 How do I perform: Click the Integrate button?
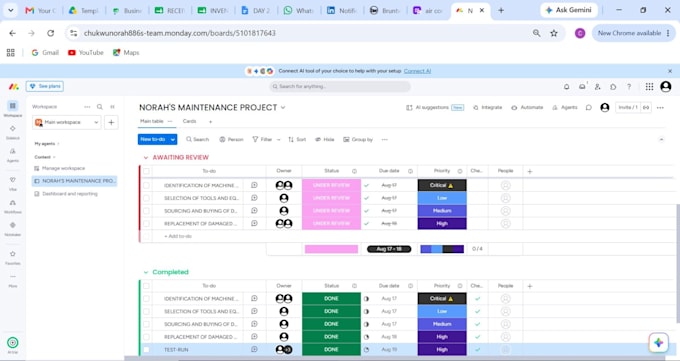click(x=487, y=108)
